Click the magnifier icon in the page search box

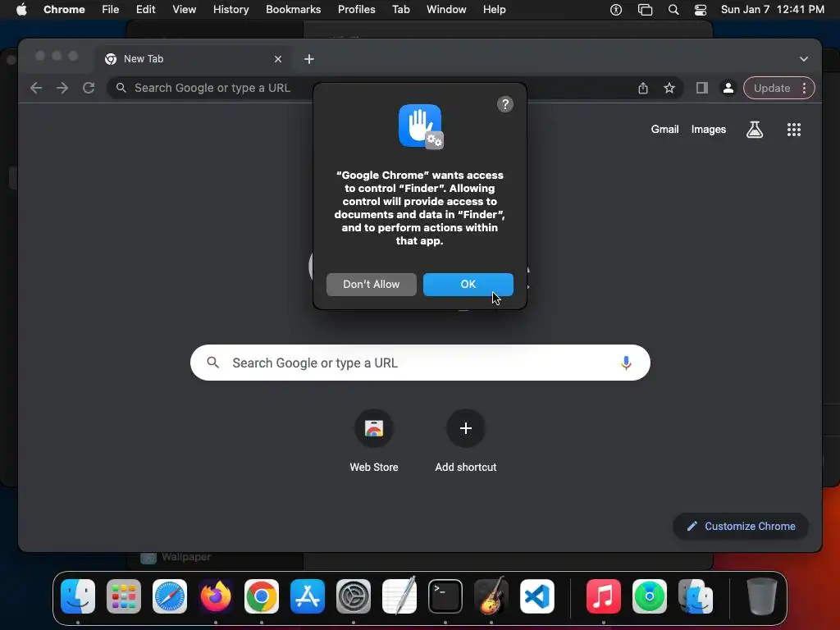pos(212,363)
